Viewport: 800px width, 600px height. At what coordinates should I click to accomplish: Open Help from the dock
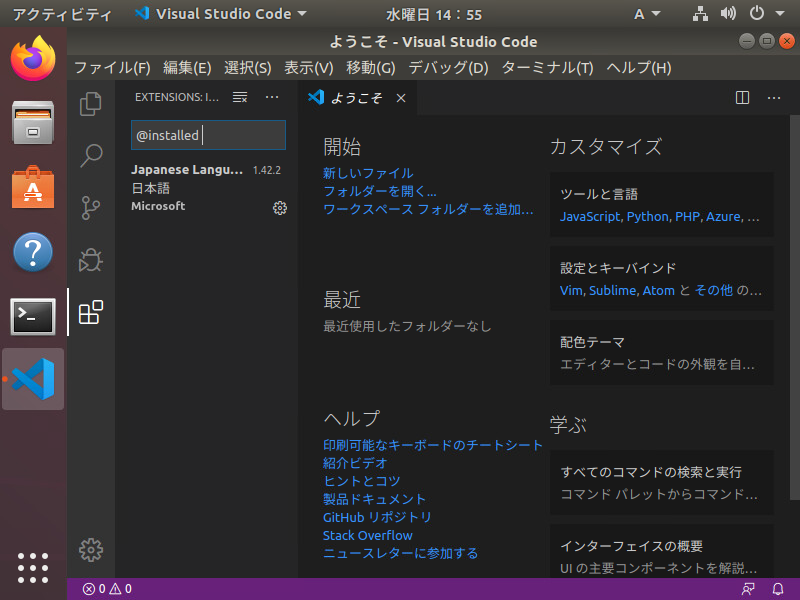(33, 252)
